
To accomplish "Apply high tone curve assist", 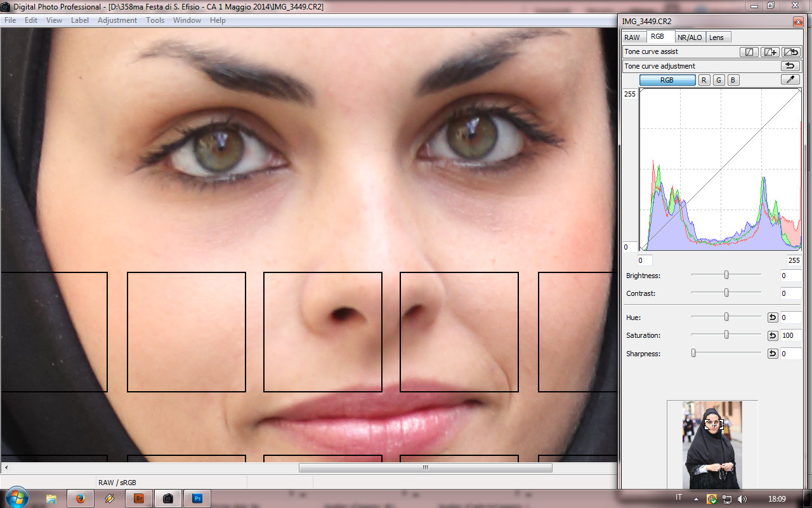I will coord(770,52).
